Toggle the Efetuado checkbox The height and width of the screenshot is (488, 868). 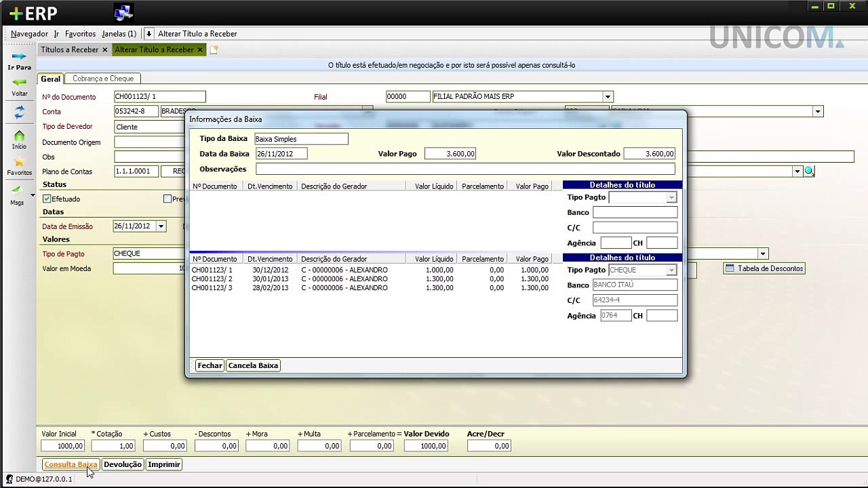point(47,199)
